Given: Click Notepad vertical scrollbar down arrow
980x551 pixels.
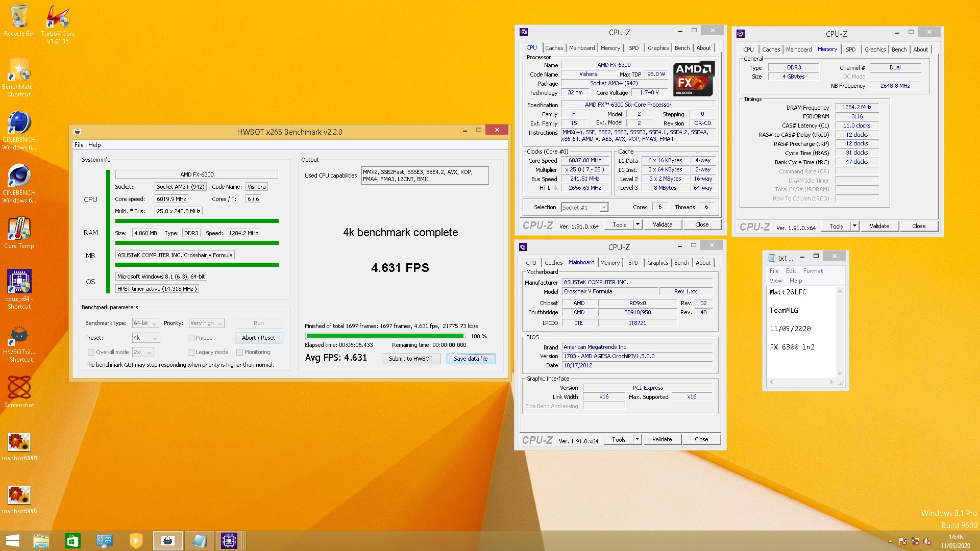Looking at the screenshot, I should coord(840,373).
